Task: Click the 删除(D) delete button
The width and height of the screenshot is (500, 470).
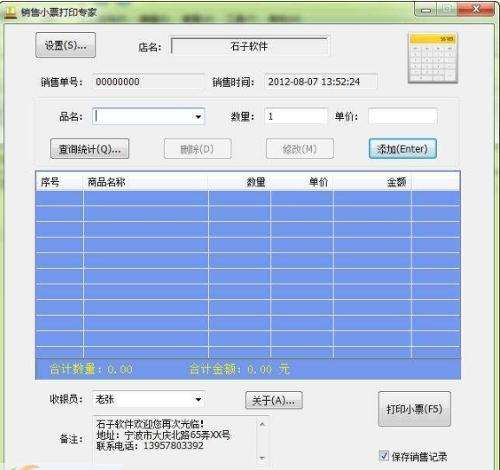Action: 197,149
